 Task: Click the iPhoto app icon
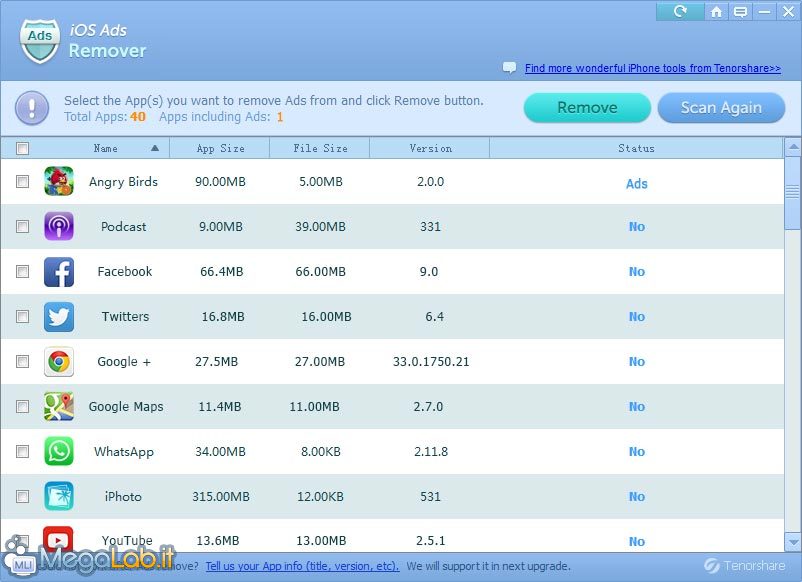[59, 496]
